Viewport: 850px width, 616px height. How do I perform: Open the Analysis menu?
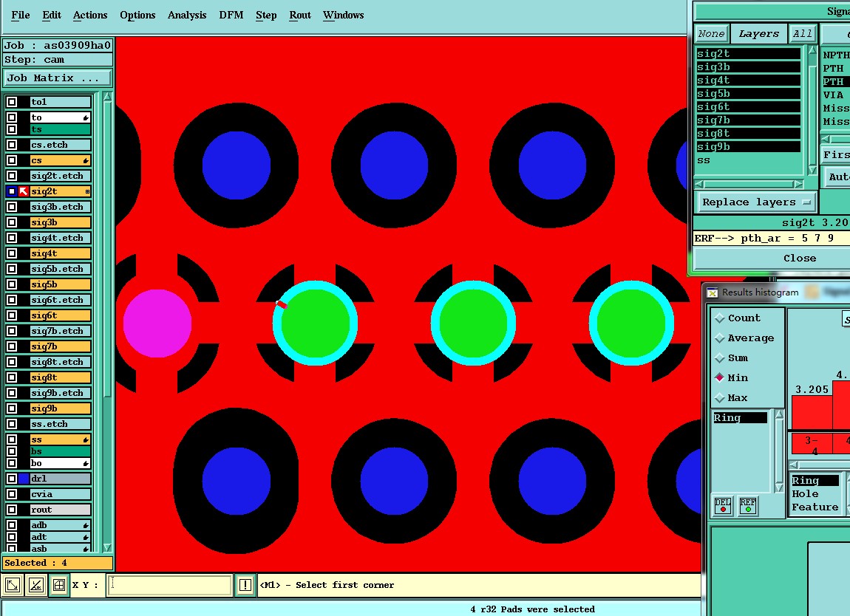click(x=187, y=16)
